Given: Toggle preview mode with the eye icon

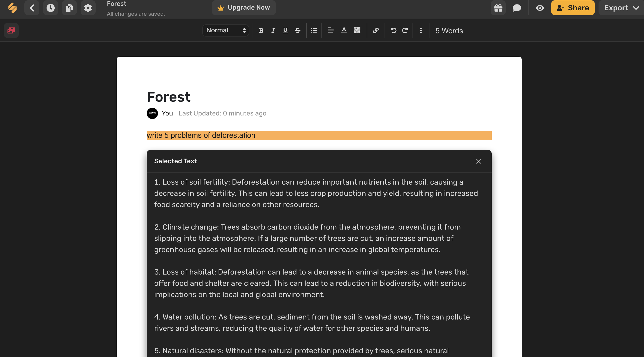Looking at the screenshot, I should pos(540,8).
